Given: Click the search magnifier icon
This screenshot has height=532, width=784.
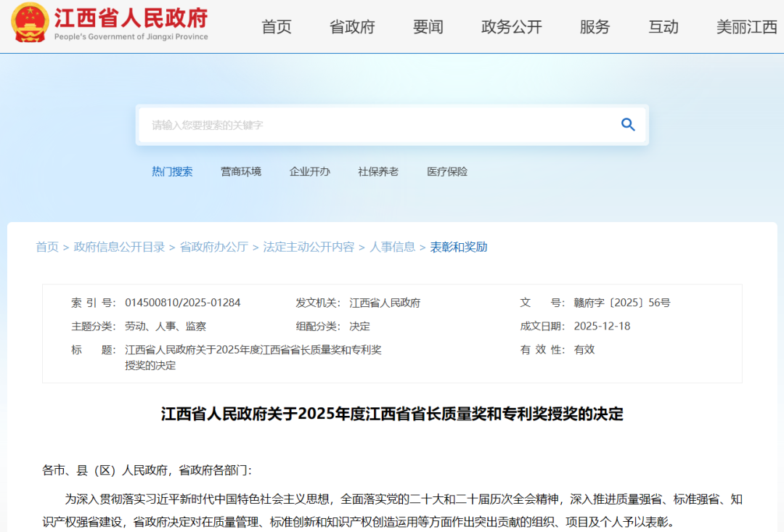Looking at the screenshot, I should click(x=627, y=124).
